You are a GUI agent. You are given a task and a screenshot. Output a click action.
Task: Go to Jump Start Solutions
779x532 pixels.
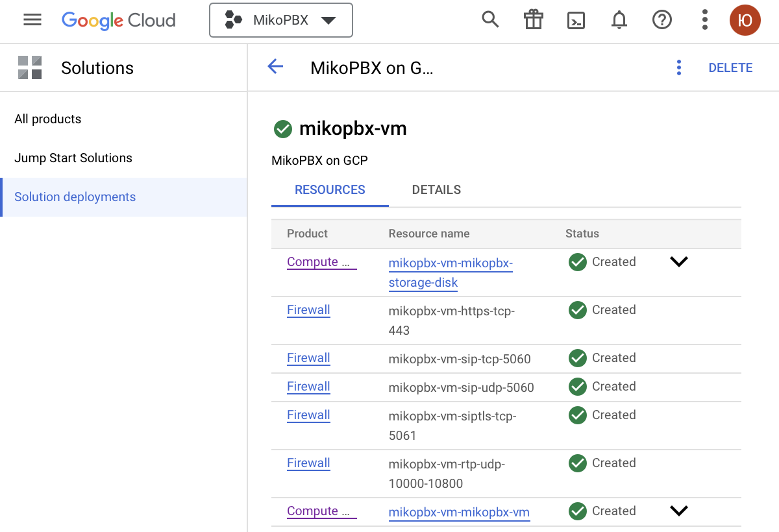click(73, 158)
